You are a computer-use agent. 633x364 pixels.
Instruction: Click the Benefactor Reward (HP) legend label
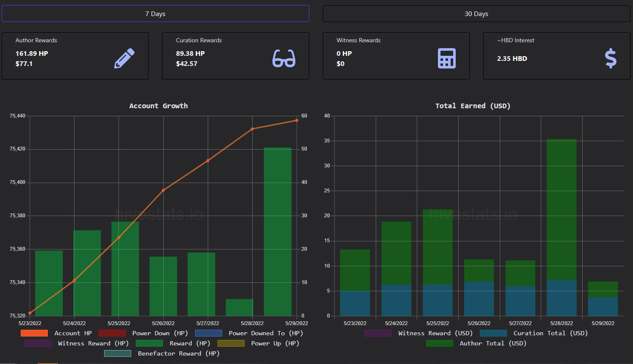[x=179, y=353]
